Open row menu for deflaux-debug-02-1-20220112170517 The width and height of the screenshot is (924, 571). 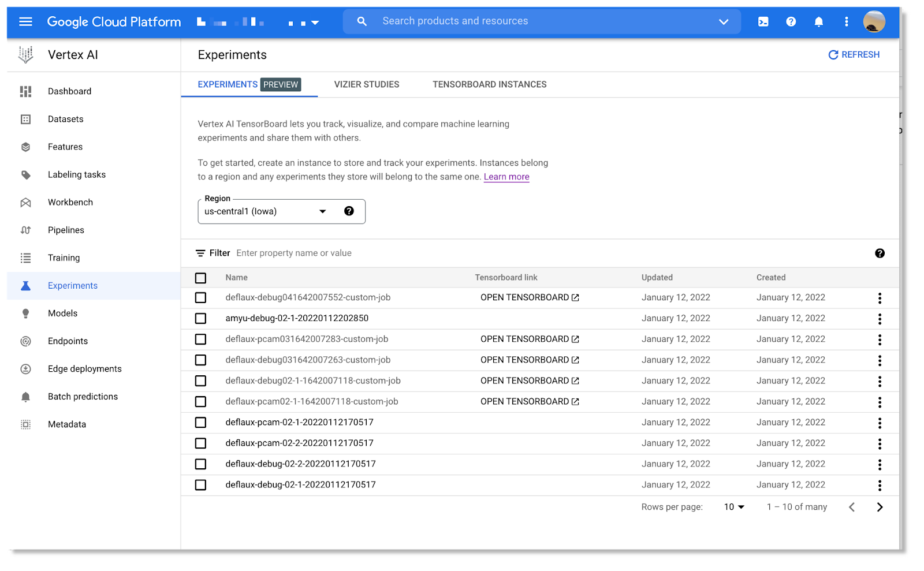(880, 485)
